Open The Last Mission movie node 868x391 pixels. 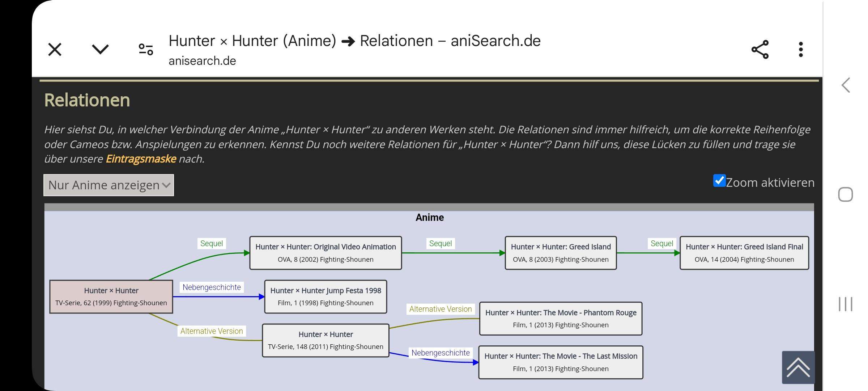point(561,362)
